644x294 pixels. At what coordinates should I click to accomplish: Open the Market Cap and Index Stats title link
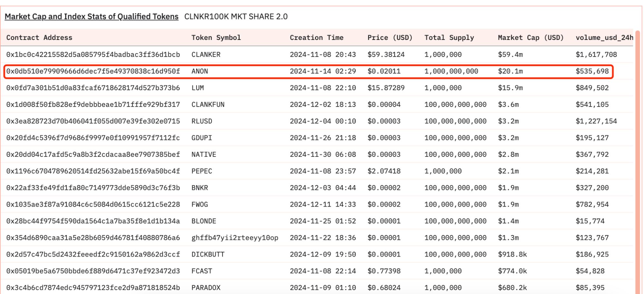[x=91, y=17]
